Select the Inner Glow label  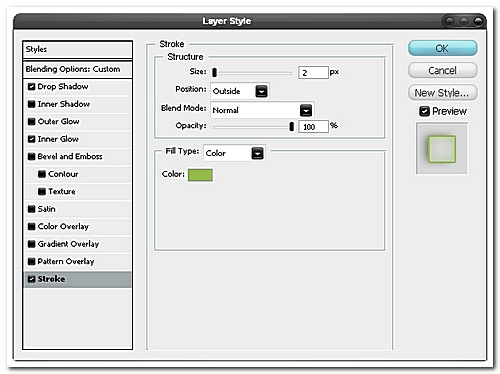point(58,139)
